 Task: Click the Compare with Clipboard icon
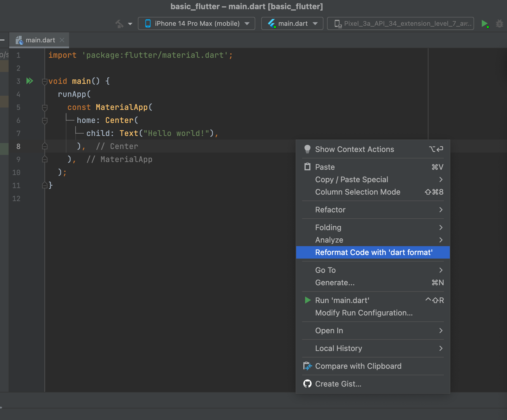click(x=307, y=366)
